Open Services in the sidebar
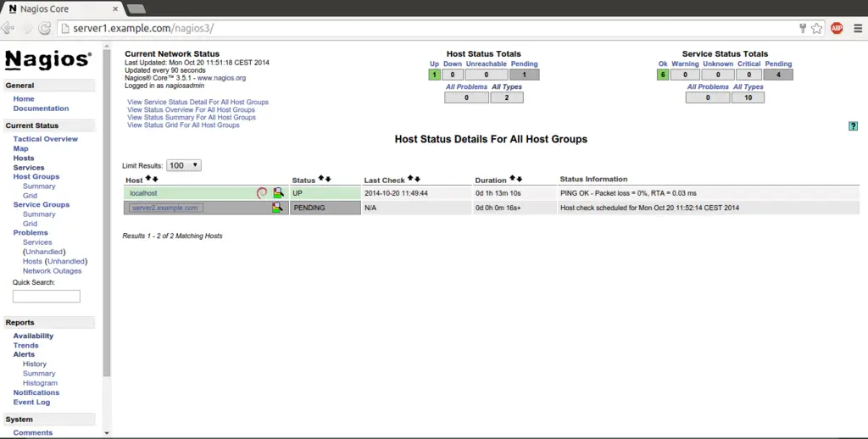The image size is (868, 439). pyautogui.click(x=29, y=167)
